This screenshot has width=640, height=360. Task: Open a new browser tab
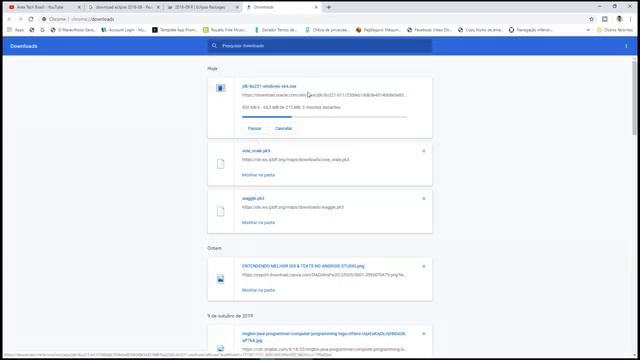pyautogui.click(x=329, y=7)
